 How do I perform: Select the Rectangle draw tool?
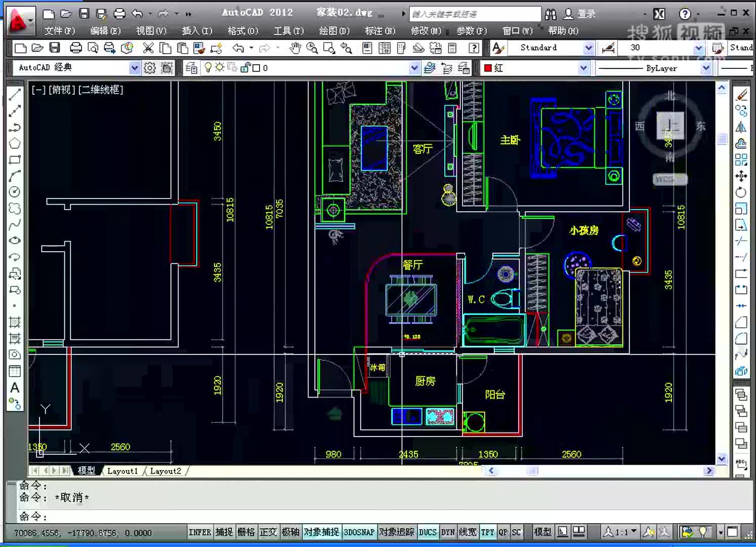[x=15, y=160]
